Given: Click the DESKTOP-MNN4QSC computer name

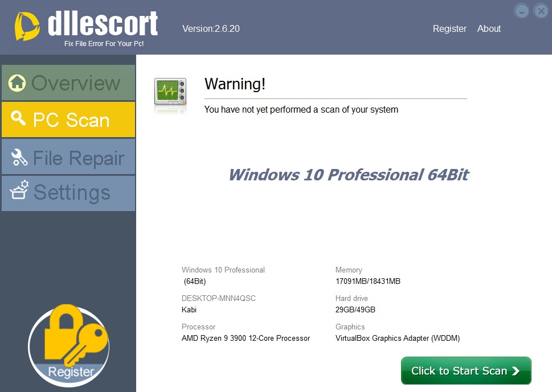Looking at the screenshot, I should 219,299.
